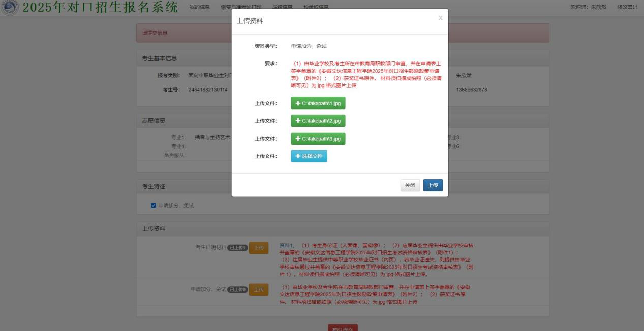Click the orange 上传 button for 申请加分、免试 row
644x331 pixels.
[x=259, y=289]
